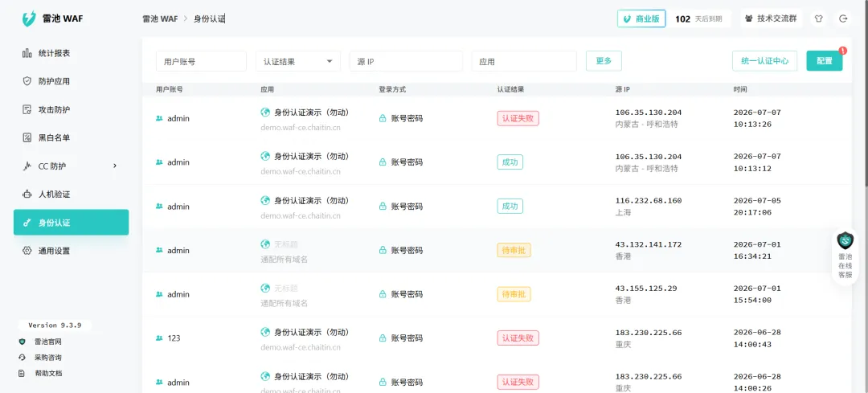Click the 时间 column header

pos(739,89)
